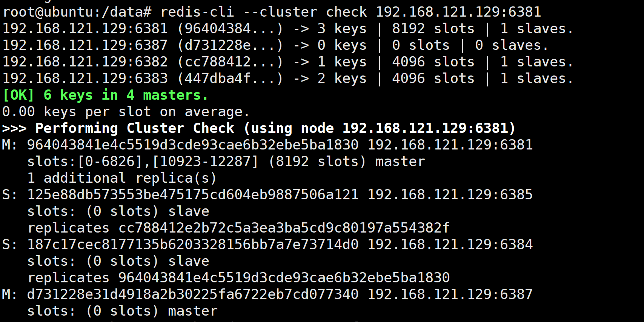Viewport: 644px width, 322px height.
Task: Click summary row for node 96404384 with 3 keys
Action: 288,29
